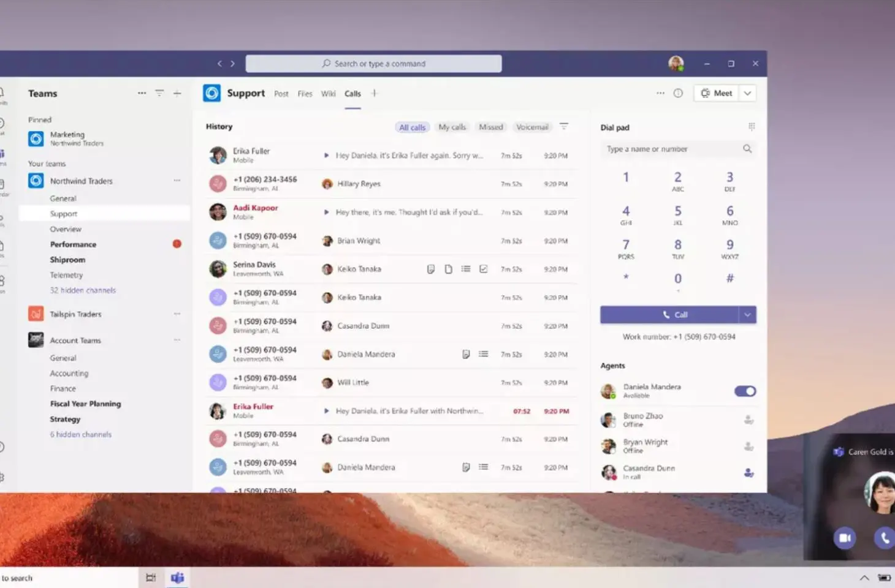The height and width of the screenshot is (588, 895).
Task: Open Northwind Traders team more options
Action: click(177, 181)
